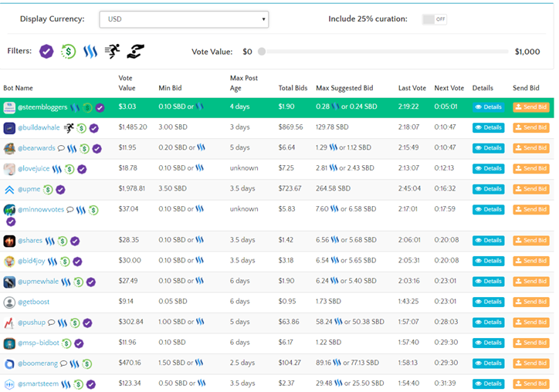Click the @smartsteem avatar icon
The height and width of the screenshot is (392, 559).
9,384
